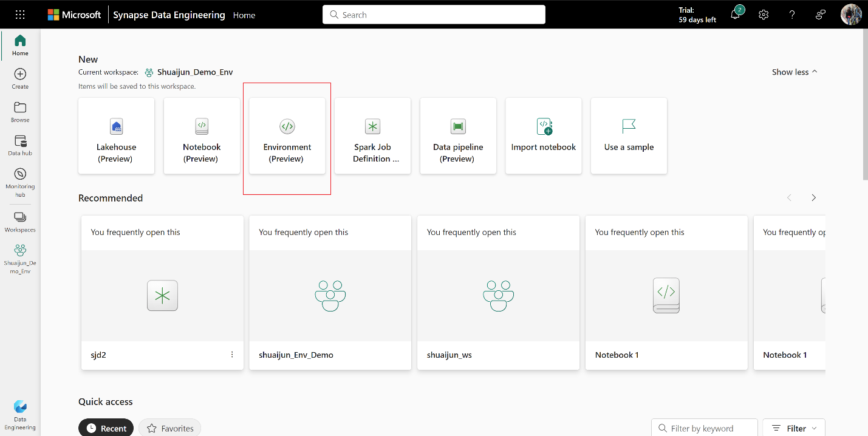The height and width of the screenshot is (436, 868).
Task: Focus the Search box in the header
Action: click(434, 15)
